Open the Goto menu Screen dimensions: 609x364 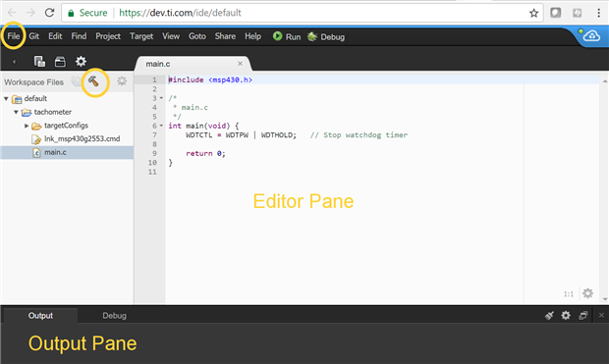pos(197,36)
